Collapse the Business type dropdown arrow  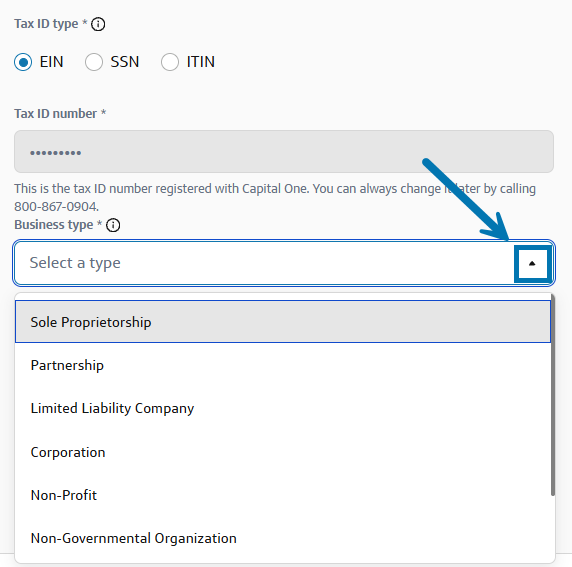pyautogui.click(x=532, y=264)
